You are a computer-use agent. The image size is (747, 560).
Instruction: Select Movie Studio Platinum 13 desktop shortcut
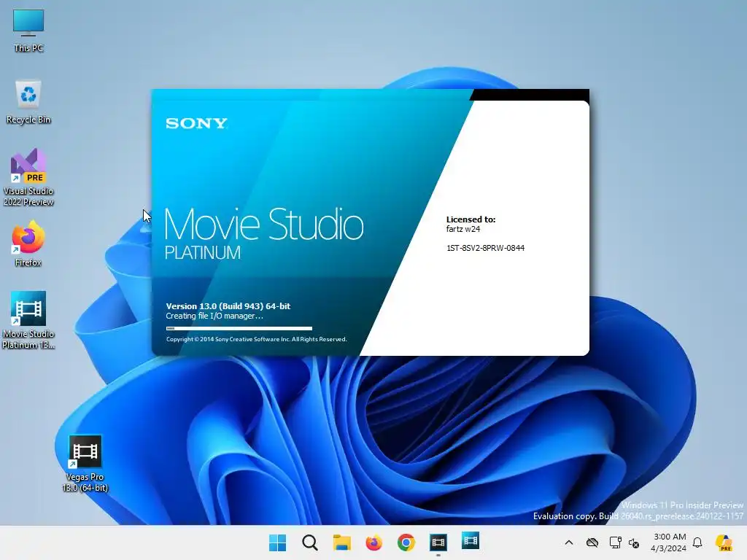coord(28,320)
